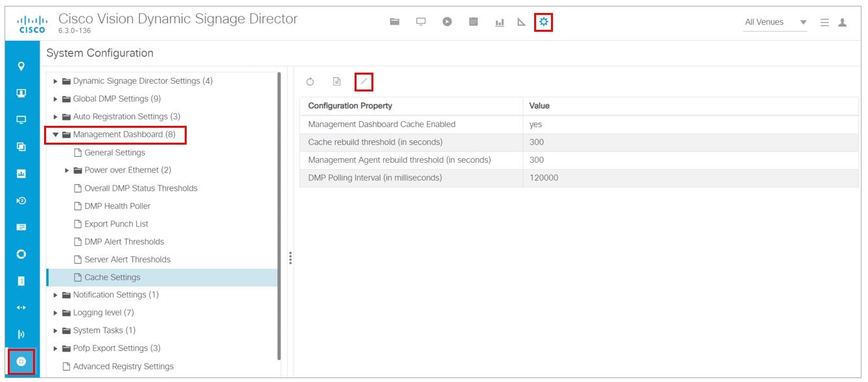Open the play button icon in top toolbar
This screenshot has width=868, height=382.
click(447, 22)
